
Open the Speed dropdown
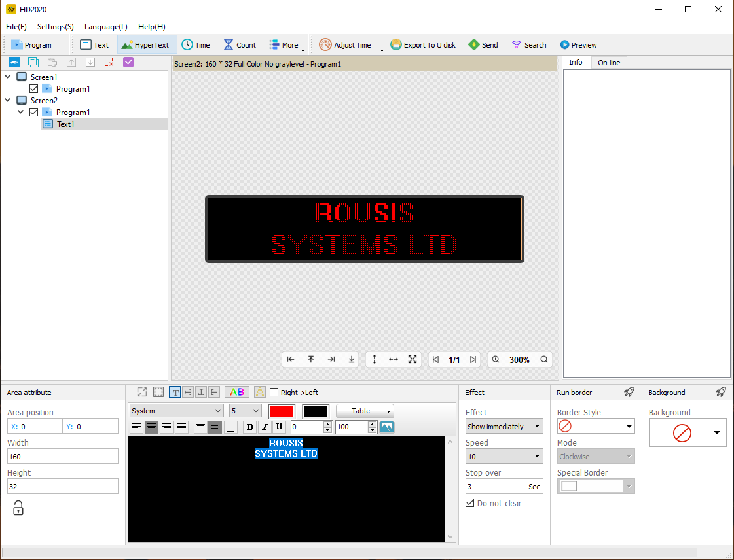pyautogui.click(x=504, y=456)
